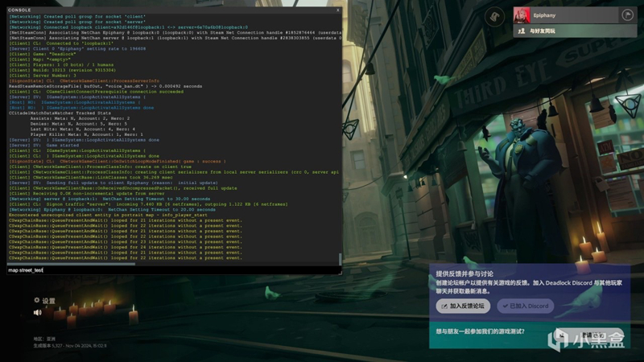Screen dimensions: 644x362
Task: Click the round icon left of the profile
Action: click(x=494, y=15)
